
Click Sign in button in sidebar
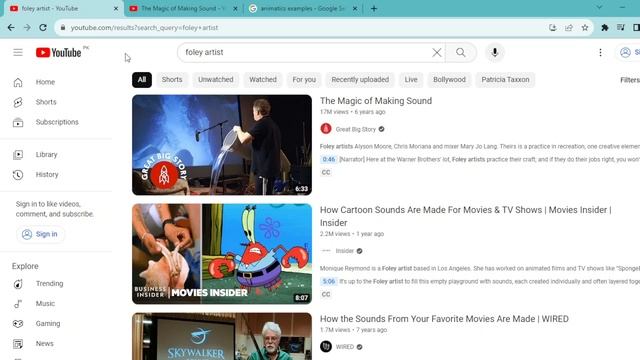coord(40,234)
